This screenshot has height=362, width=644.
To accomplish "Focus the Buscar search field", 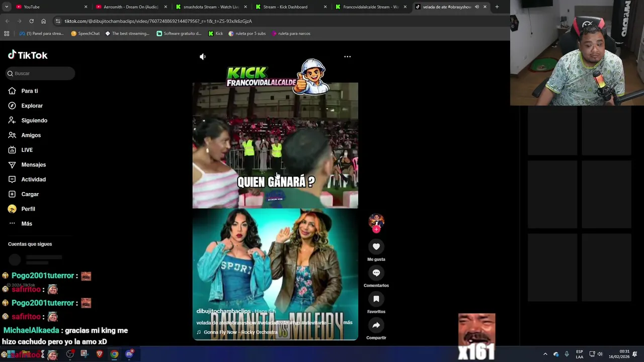I will pos(41,73).
